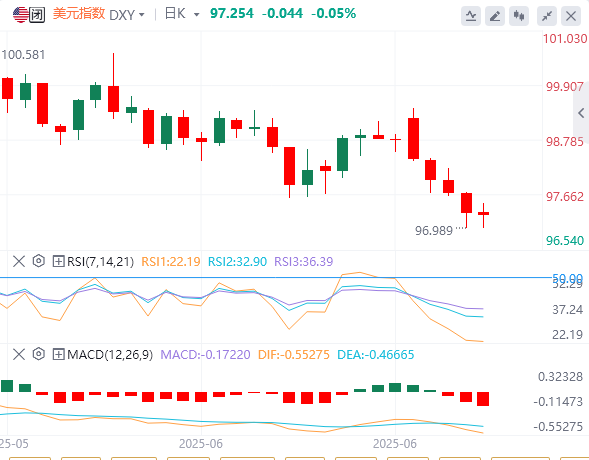
Task: Open the 日K timeframe dropdown
Action: pos(182,14)
